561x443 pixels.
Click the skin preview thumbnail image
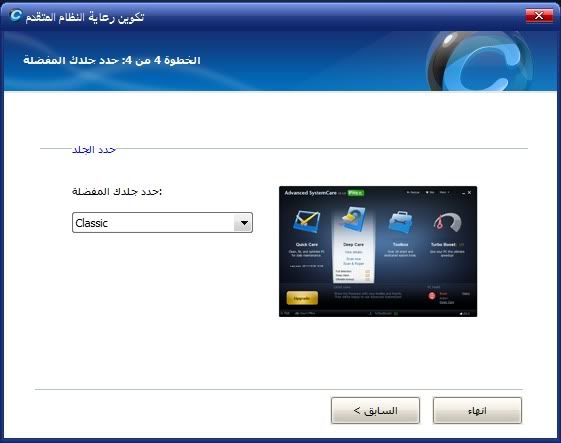pos(378,252)
